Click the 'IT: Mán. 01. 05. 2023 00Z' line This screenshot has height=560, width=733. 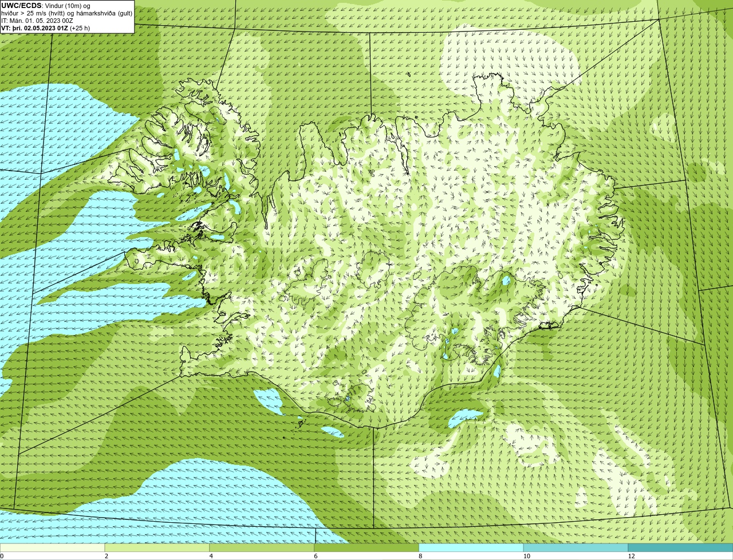pos(37,21)
